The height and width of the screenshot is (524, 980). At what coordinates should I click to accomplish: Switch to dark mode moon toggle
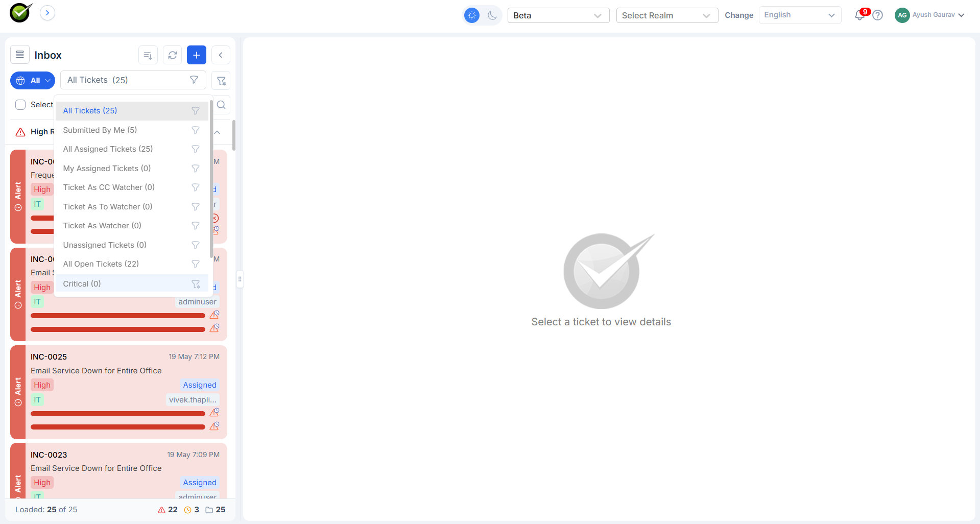click(492, 15)
